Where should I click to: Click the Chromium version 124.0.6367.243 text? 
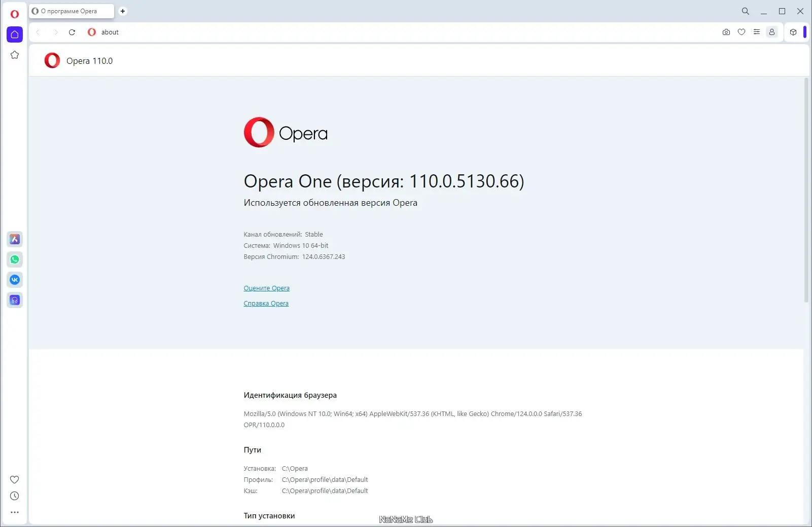(x=324, y=257)
